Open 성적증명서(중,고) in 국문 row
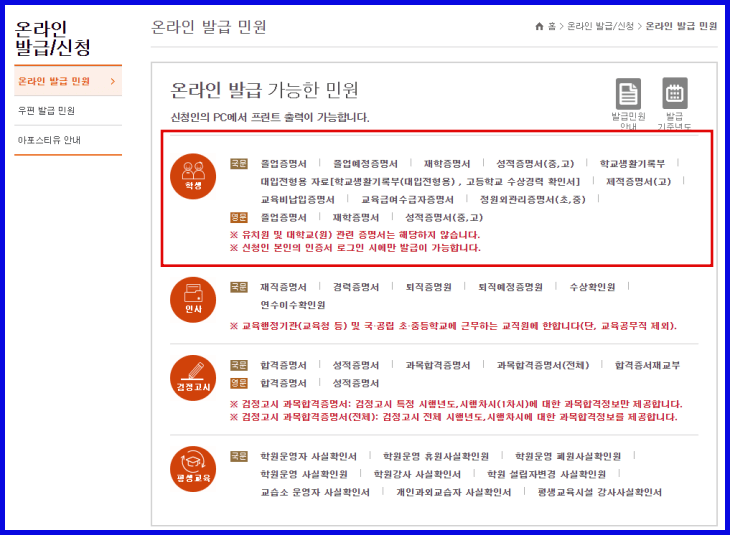This screenshot has height=535, width=730. [535, 163]
